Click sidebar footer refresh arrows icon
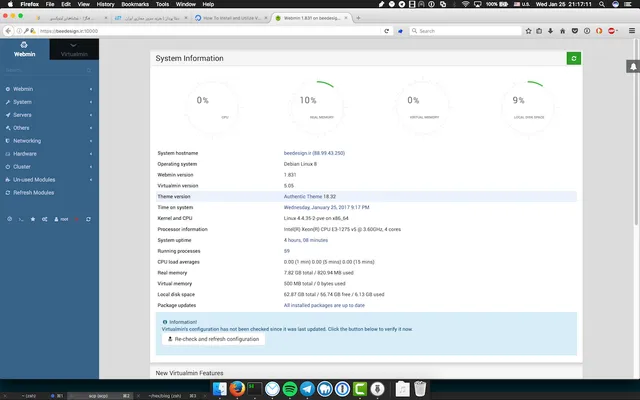 click(x=88, y=219)
